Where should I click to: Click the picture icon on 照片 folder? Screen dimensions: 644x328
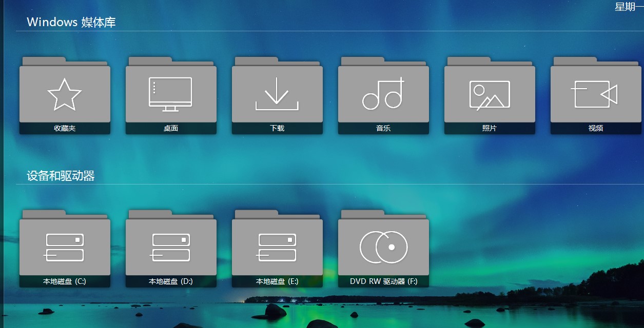[x=489, y=93]
